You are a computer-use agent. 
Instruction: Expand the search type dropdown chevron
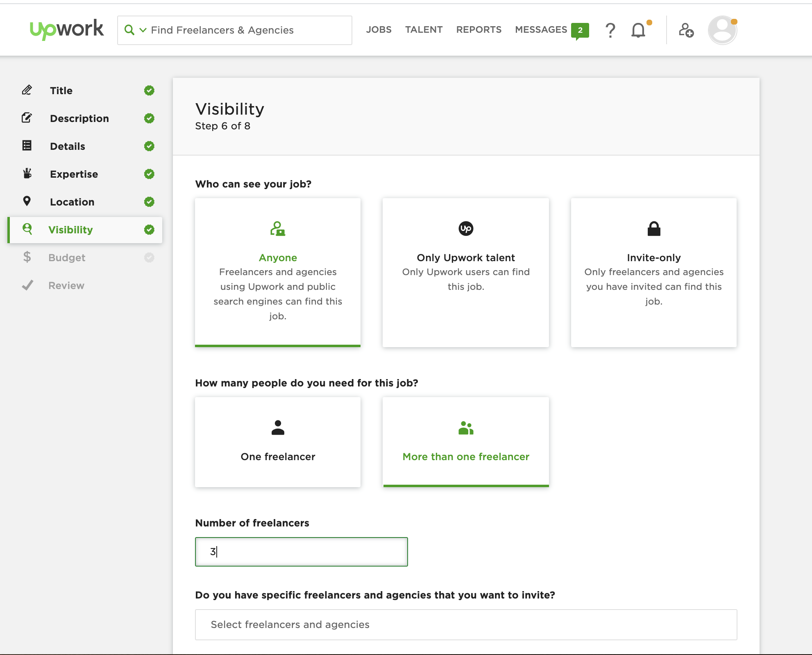(x=143, y=30)
